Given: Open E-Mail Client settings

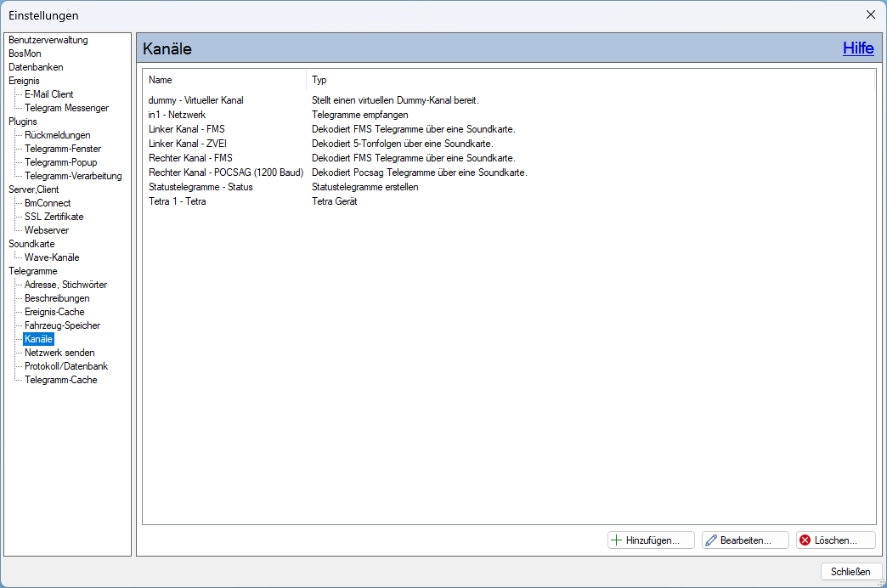Looking at the screenshot, I should coord(48,94).
